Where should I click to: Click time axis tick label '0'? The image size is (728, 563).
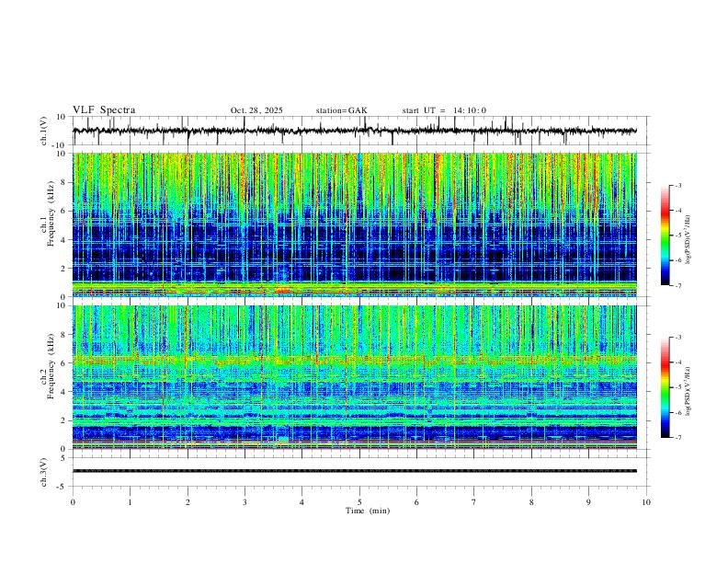pyautogui.click(x=73, y=502)
